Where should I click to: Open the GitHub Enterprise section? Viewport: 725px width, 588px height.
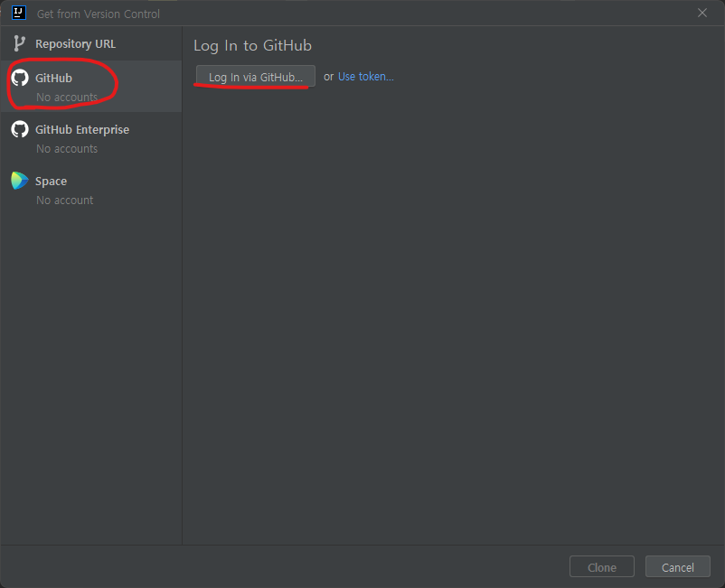tap(91, 138)
